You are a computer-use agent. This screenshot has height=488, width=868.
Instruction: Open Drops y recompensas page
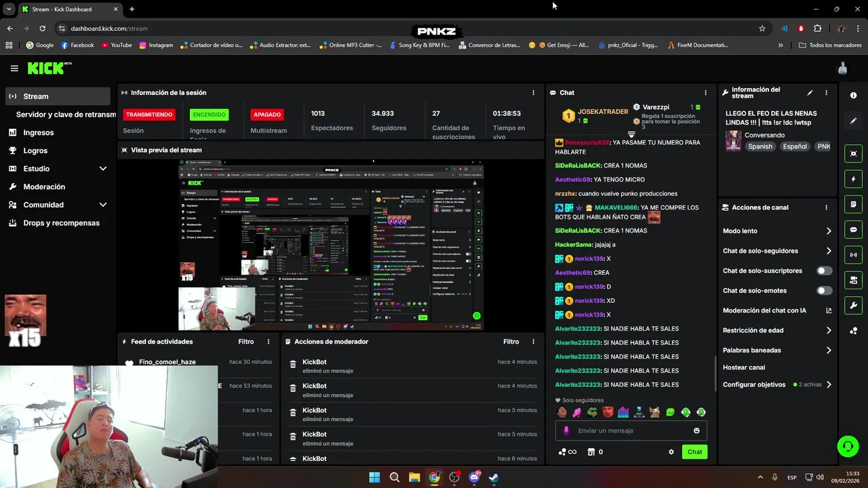pos(58,223)
